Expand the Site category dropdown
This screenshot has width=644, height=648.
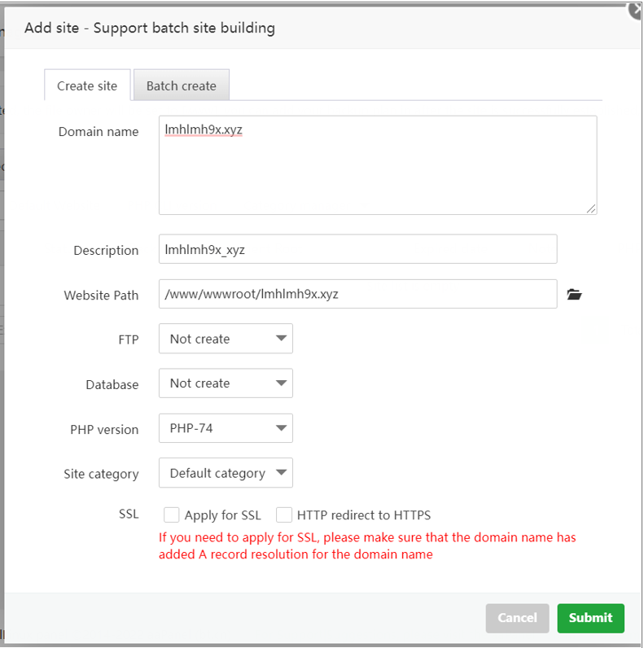(x=226, y=473)
